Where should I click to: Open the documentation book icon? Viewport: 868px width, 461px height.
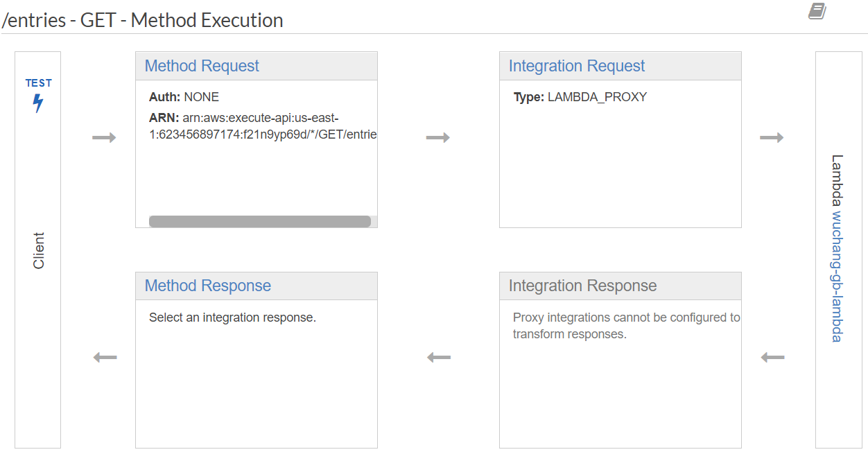(817, 12)
